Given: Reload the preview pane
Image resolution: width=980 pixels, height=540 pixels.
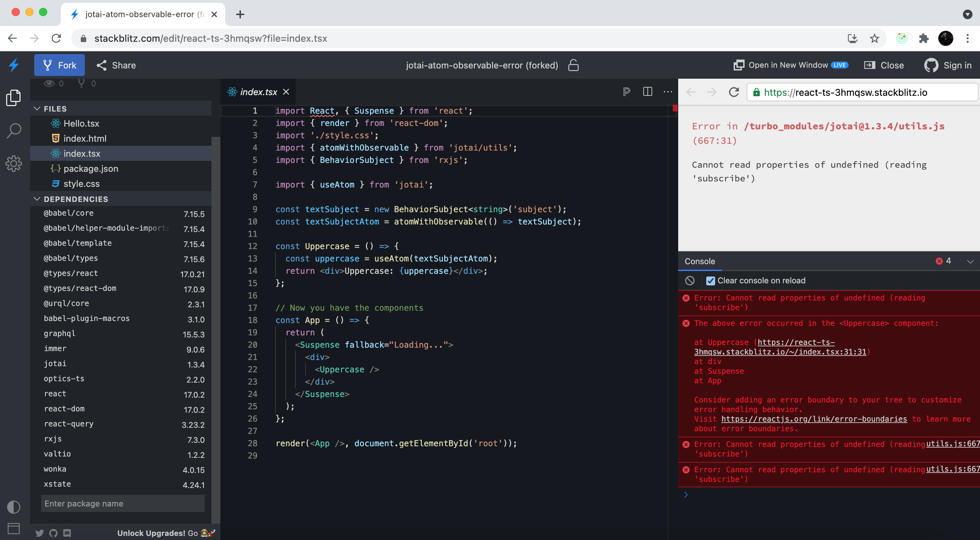Looking at the screenshot, I should pos(734,92).
